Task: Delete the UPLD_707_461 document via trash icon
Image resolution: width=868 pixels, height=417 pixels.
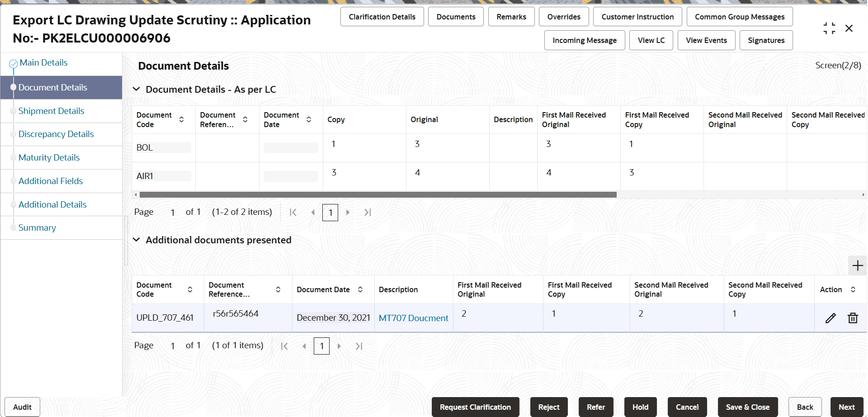Action: (853, 318)
